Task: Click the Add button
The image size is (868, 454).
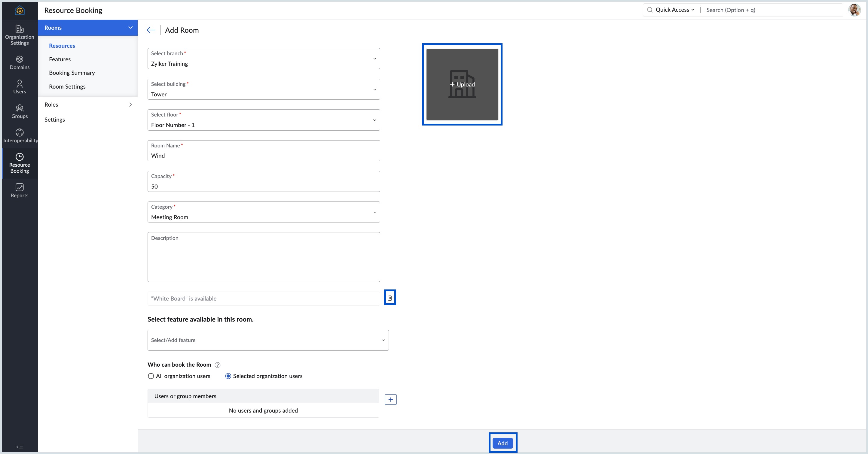Action: 503,443
